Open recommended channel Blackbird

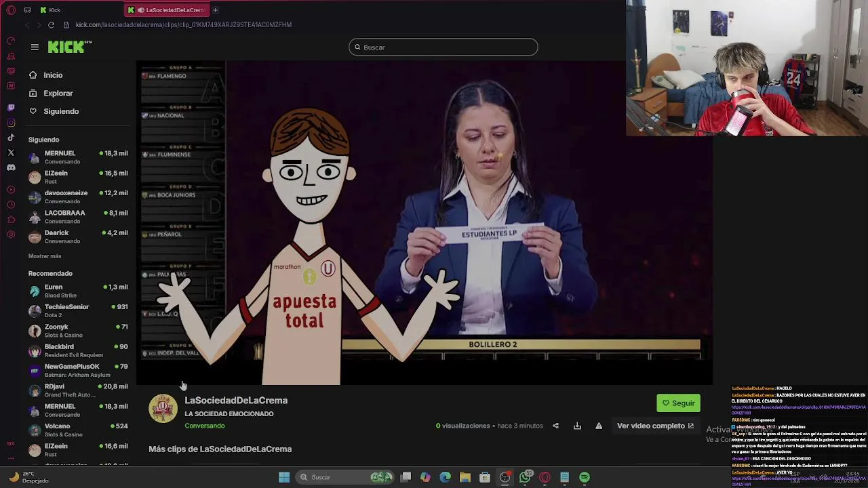tap(78, 350)
